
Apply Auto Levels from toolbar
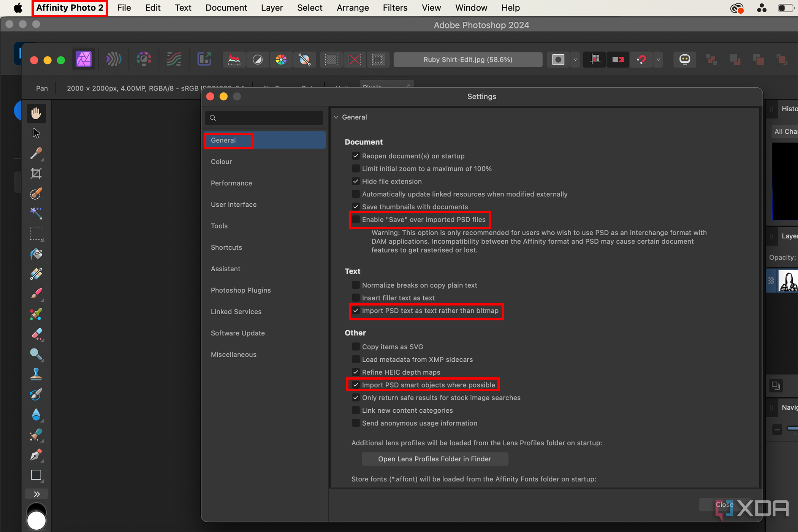[234, 60]
